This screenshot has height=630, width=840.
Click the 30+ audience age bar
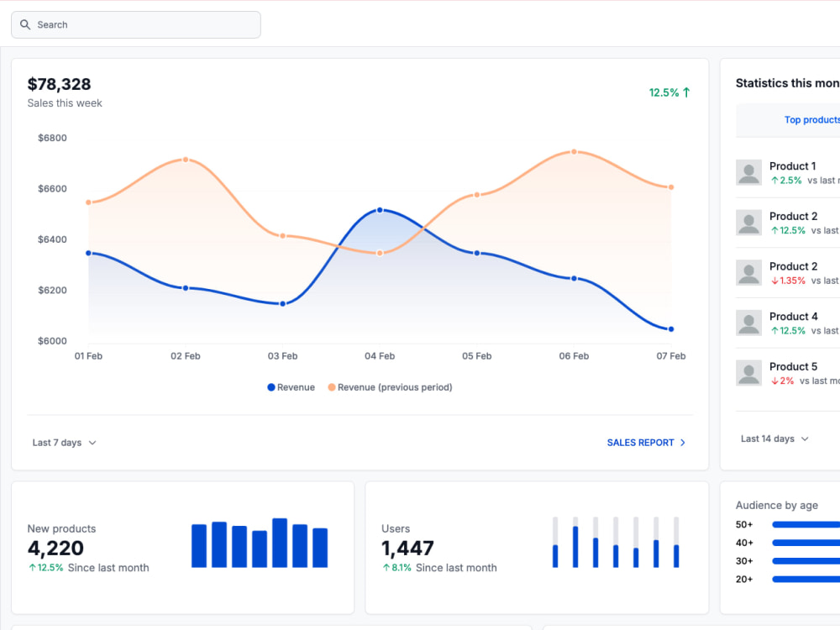coord(806,561)
